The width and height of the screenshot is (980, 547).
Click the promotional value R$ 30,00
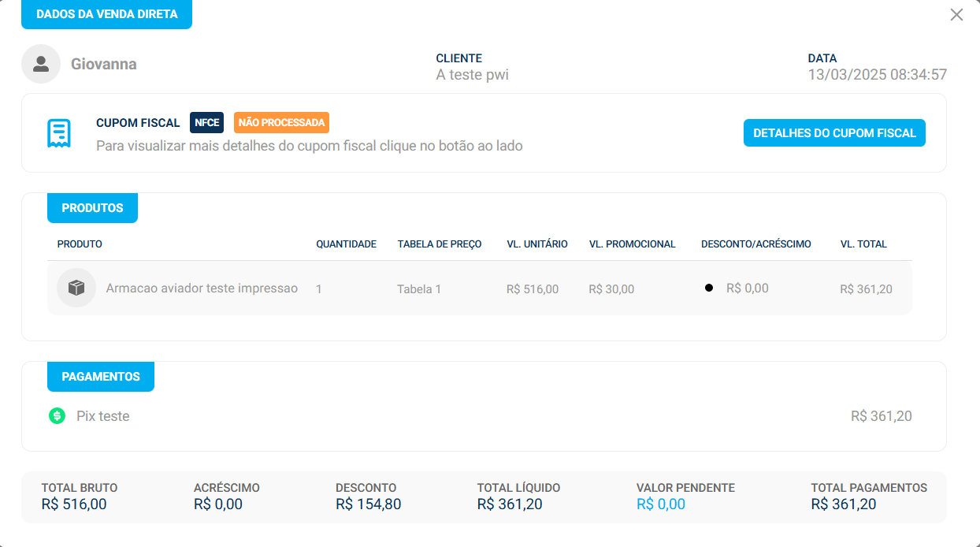(611, 289)
